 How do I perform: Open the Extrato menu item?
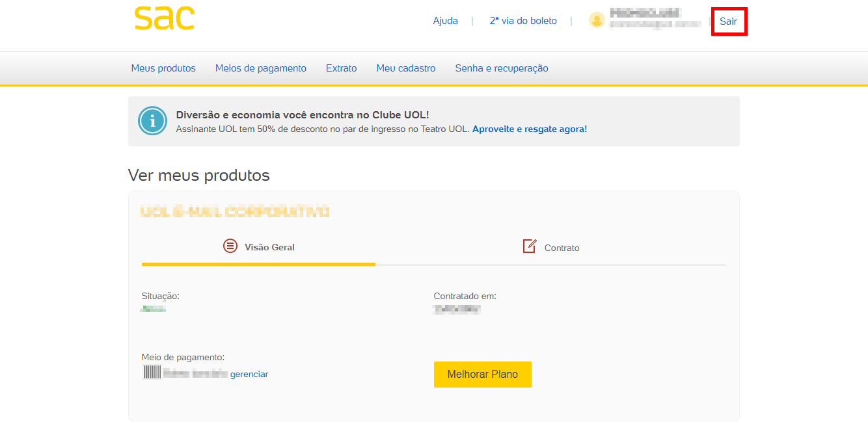coord(342,68)
